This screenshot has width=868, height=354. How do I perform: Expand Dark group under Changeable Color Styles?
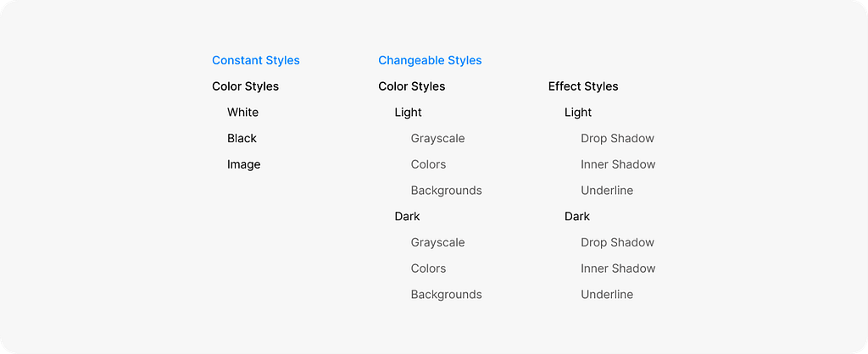pyautogui.click(x=407, y=217)
